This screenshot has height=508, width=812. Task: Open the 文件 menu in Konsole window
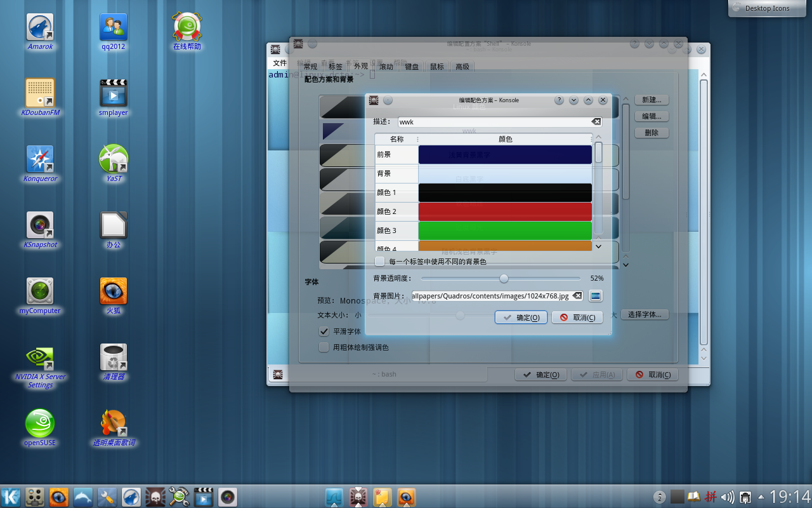point(280,63)
